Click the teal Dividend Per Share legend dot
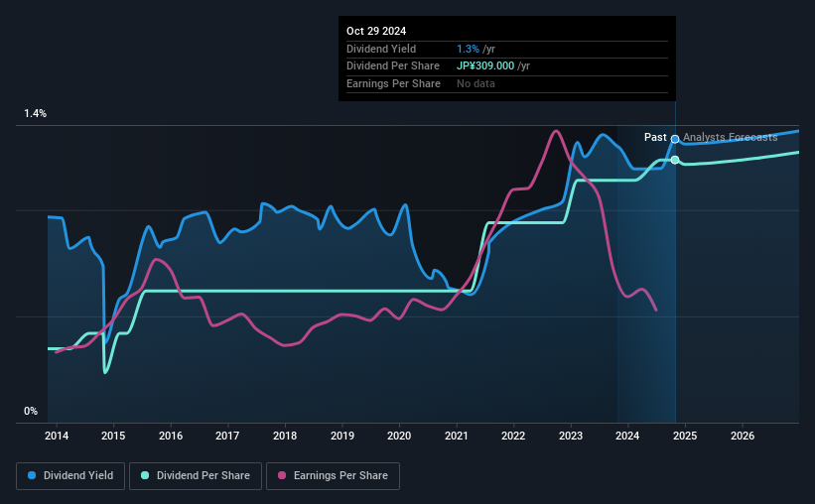Screen dimensions: 815x504 pos(146,476)
